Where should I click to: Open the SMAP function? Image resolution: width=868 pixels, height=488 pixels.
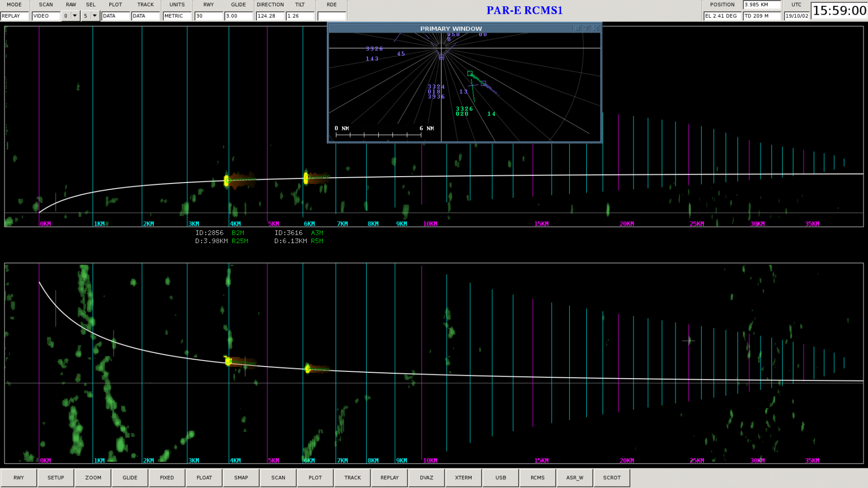tap(241, 478)
